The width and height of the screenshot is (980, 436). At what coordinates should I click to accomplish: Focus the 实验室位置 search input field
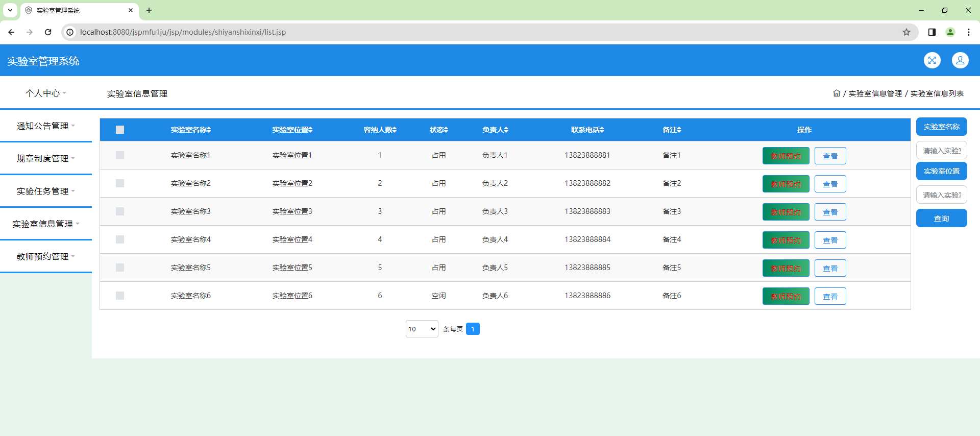point(941,195)
